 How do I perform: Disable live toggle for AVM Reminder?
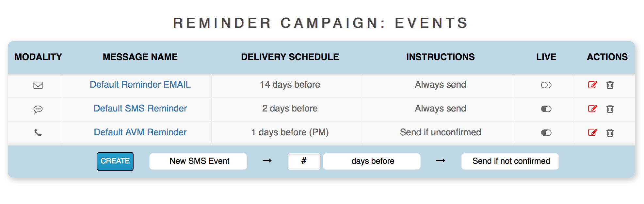click(x=546, y=133)
